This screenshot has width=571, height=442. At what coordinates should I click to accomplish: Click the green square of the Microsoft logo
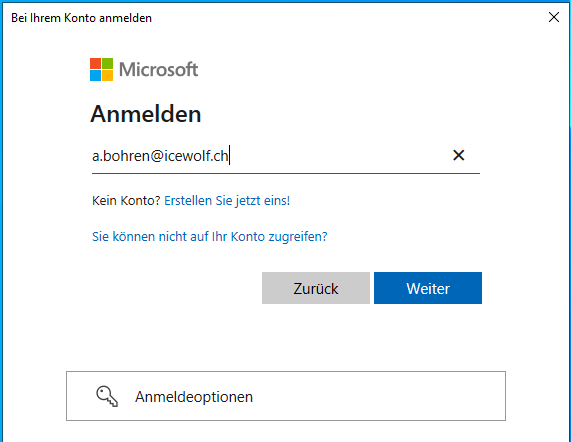107,63
